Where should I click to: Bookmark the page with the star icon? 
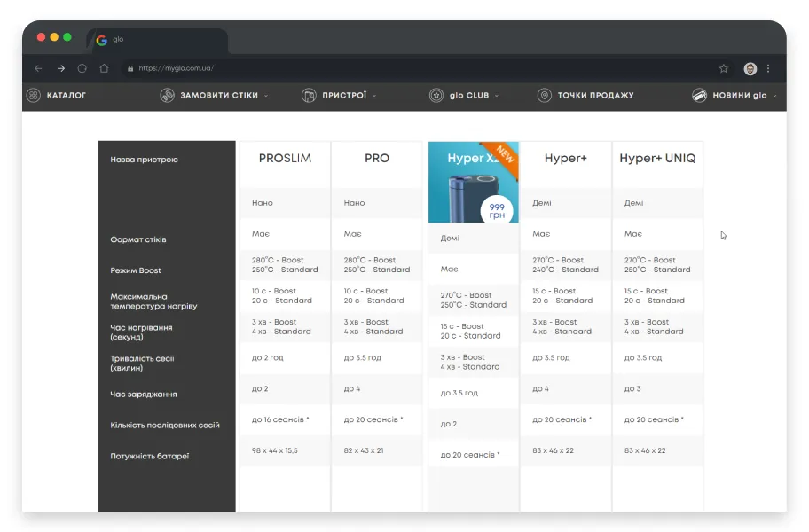click(x=723, y=68)
